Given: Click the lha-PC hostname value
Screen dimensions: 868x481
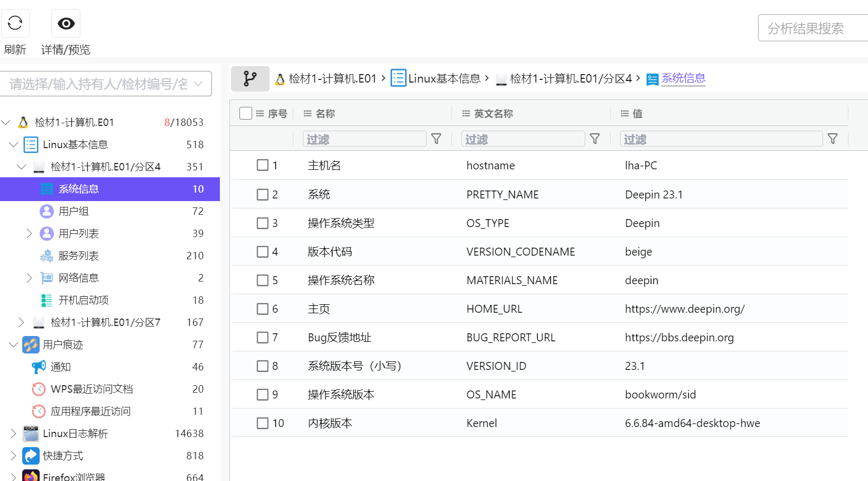Looking at the screenshot, I should pyautogui.click(x=641, y=165).
